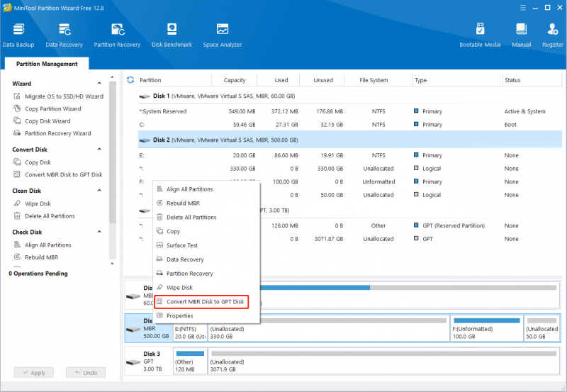Viewport: 567px width, 392px height.
Task: Click the Undo button
Action: click(x=86, y=372)
